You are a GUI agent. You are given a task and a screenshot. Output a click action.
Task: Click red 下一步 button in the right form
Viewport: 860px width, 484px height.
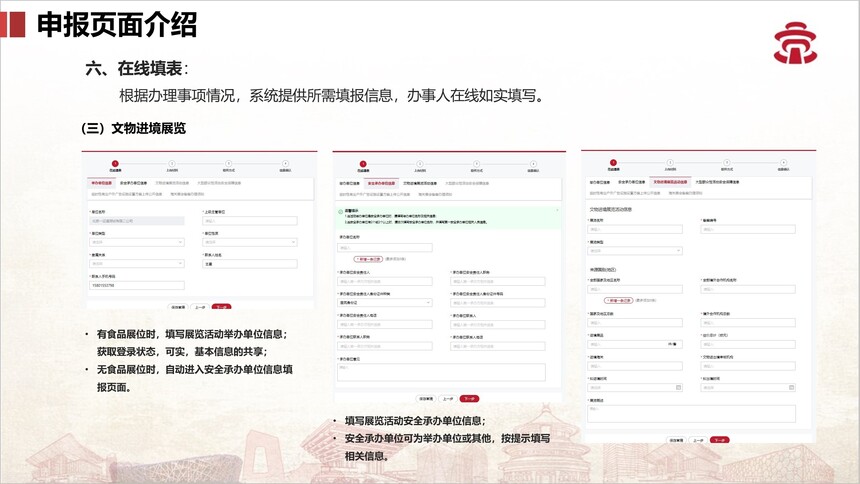720,440
